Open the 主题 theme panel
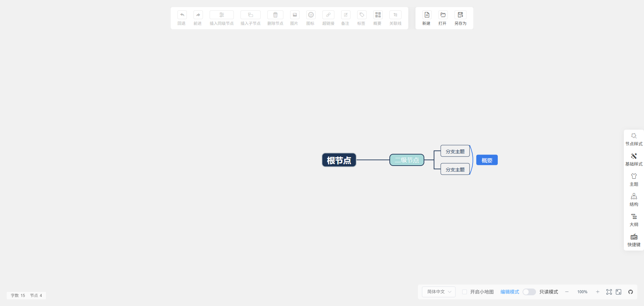The width and height of the screenshot is (644, 306). coord(634,180)
